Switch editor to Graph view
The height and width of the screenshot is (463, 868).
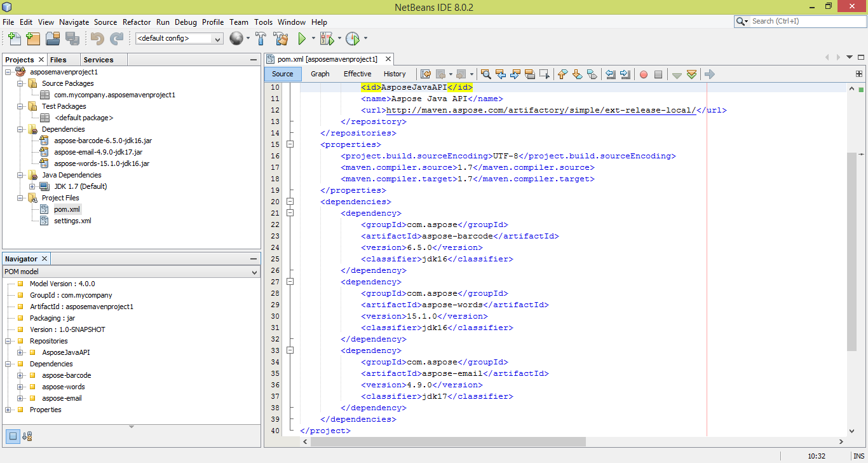(x=320, y=74)
